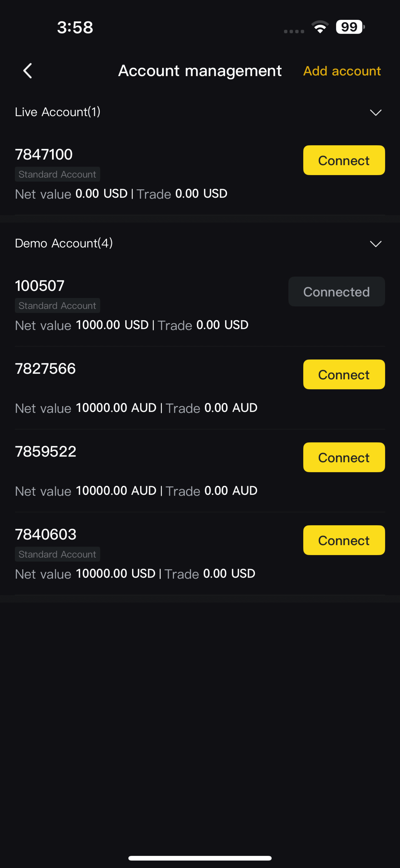Connect demo account 7859522
400x868 pixels.
click(x=344, y=458)
